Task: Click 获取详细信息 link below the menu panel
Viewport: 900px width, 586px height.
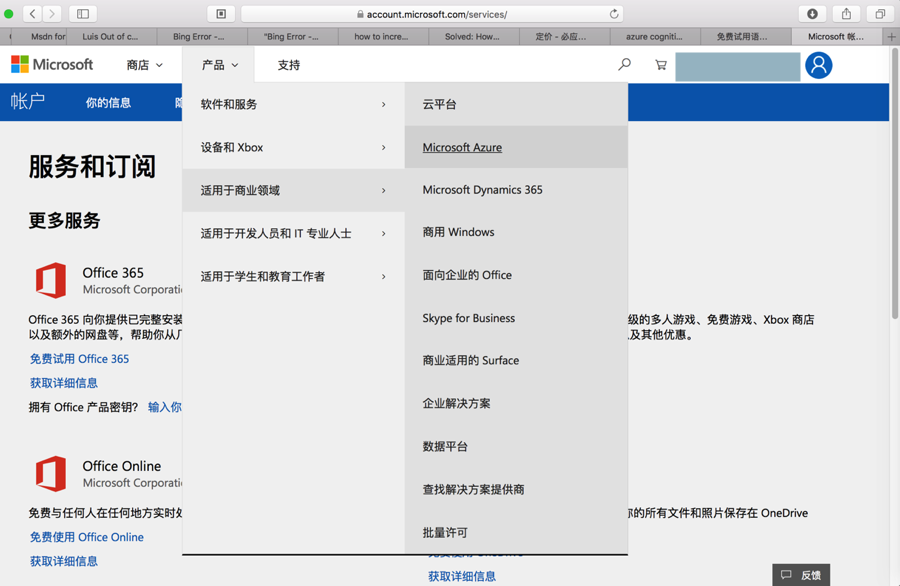Action: [x=462, y=576]
